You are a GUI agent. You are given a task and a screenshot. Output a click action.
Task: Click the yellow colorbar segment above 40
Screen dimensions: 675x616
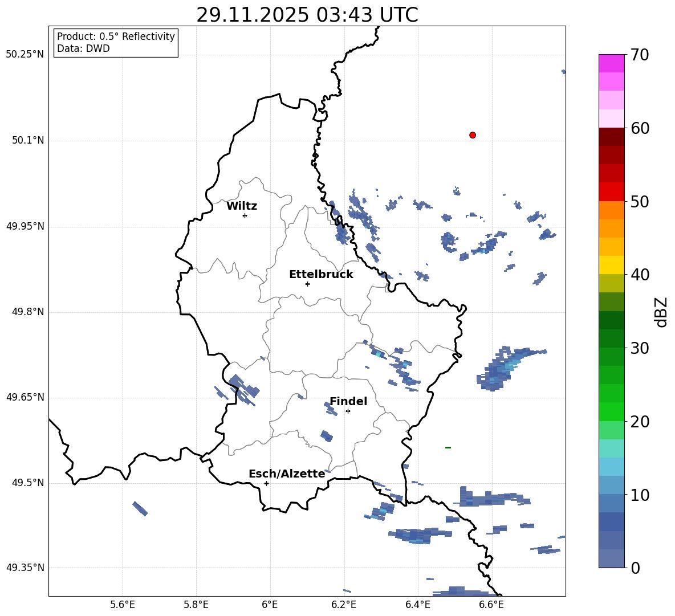click(611, 265)
